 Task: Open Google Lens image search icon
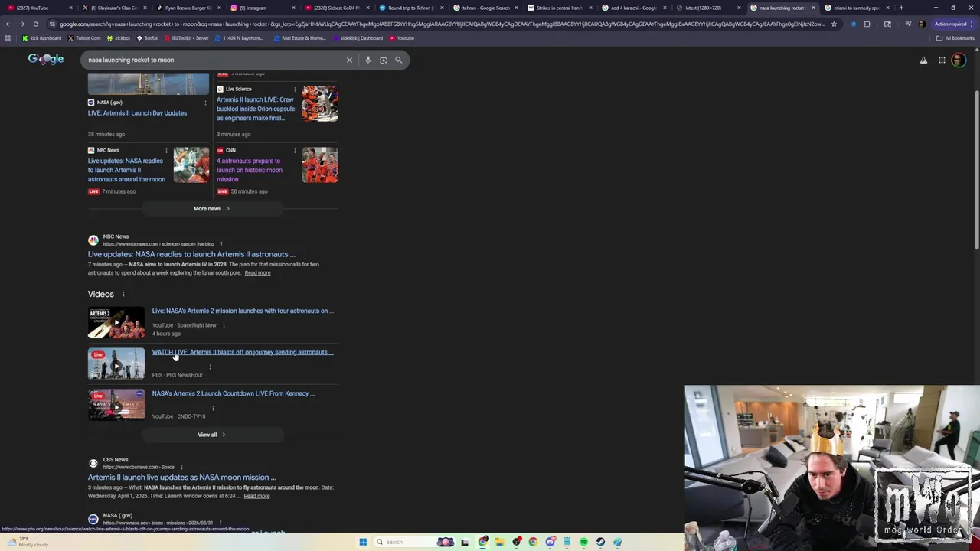(384, 60)
